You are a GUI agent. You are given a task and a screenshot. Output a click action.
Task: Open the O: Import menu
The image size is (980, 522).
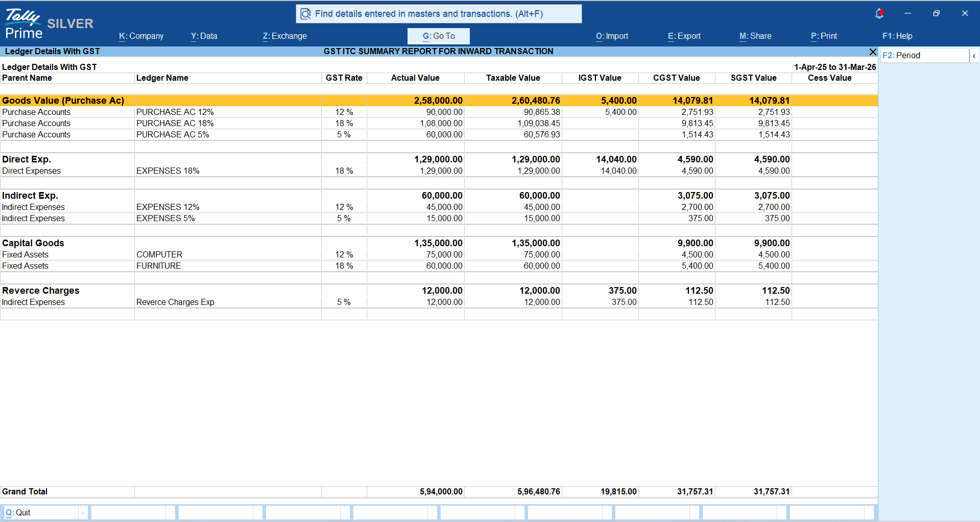point(612,36)
